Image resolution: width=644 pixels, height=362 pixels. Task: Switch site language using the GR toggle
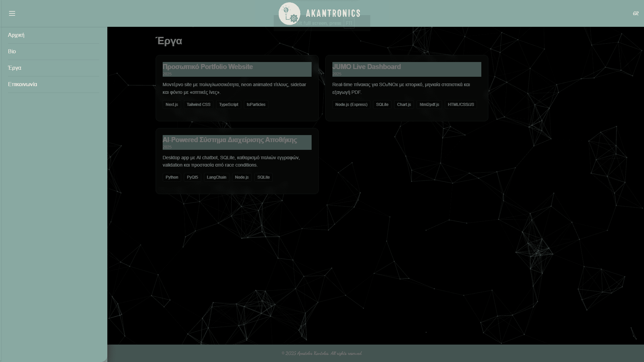pyautogui.click(x=636, y=13)
